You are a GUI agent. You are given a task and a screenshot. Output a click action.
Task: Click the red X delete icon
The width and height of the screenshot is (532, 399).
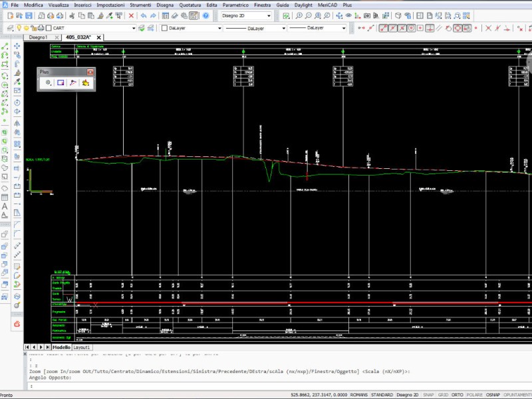coord(131,15)
